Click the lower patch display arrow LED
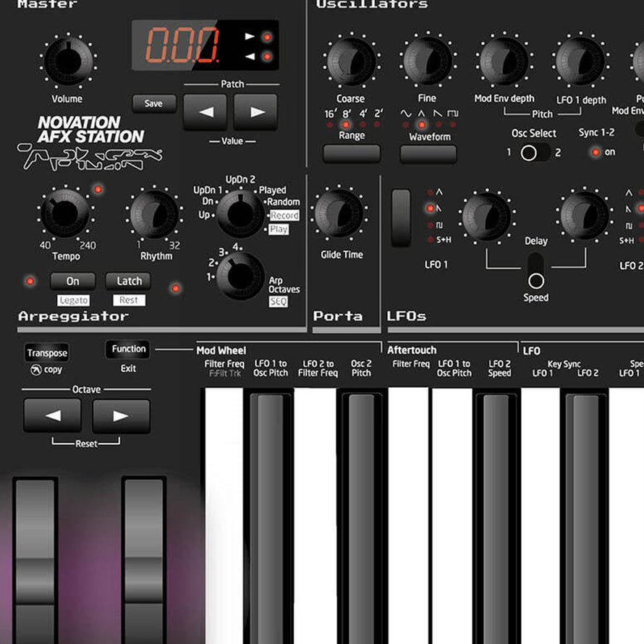644x644 pixels. (267, 56)
